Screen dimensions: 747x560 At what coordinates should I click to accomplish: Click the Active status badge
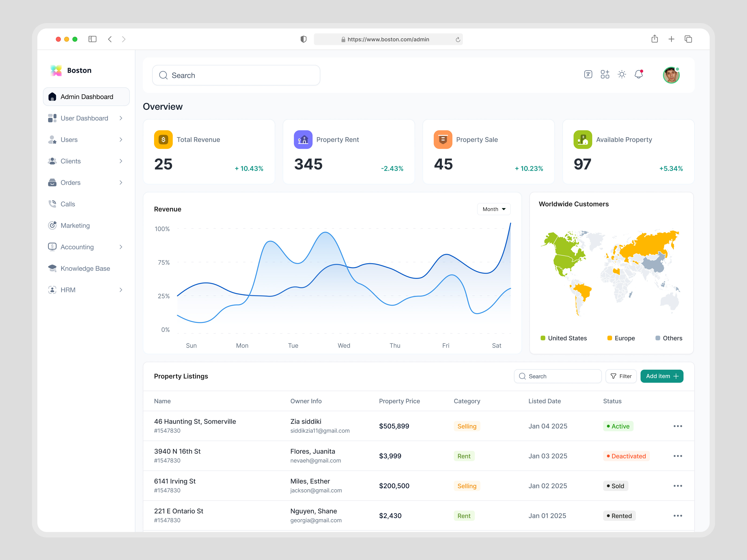pyautogui.click(x=618, y=426)
